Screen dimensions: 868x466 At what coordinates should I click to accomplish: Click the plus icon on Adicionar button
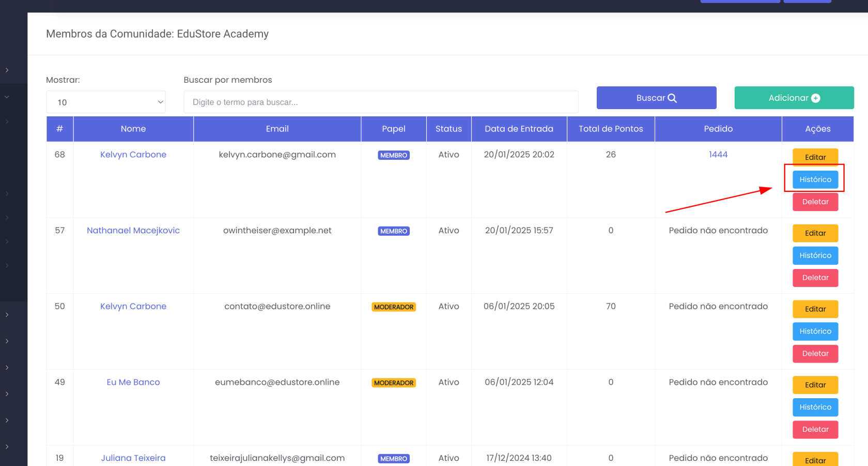click(816, 98)
